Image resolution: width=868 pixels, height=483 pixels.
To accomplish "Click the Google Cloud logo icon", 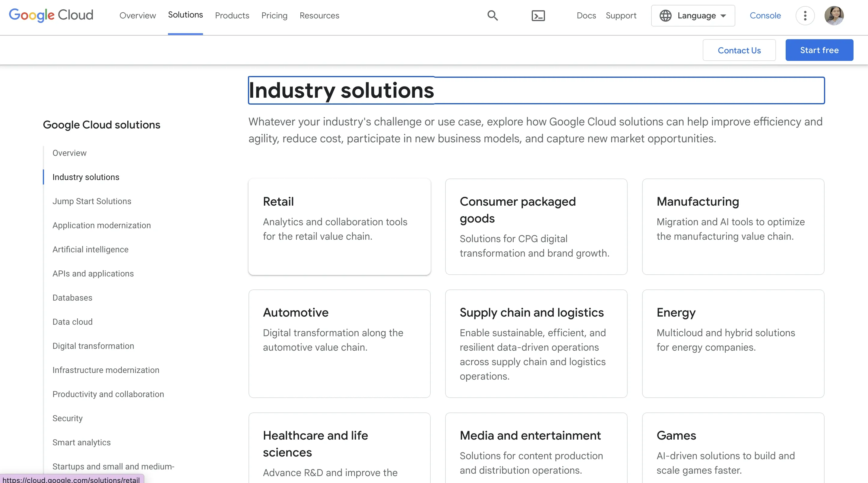I will pos(51,15).
